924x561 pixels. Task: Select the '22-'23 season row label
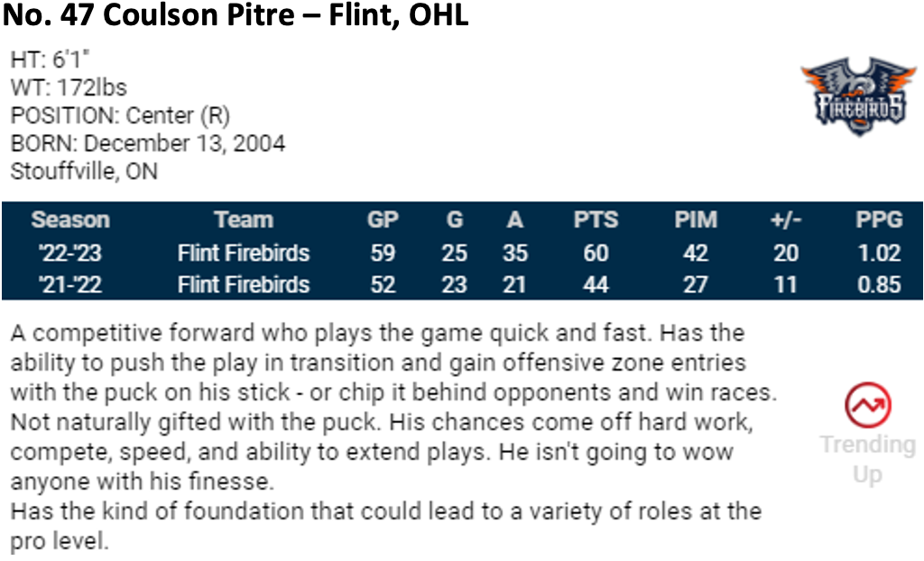click(69, 253)
